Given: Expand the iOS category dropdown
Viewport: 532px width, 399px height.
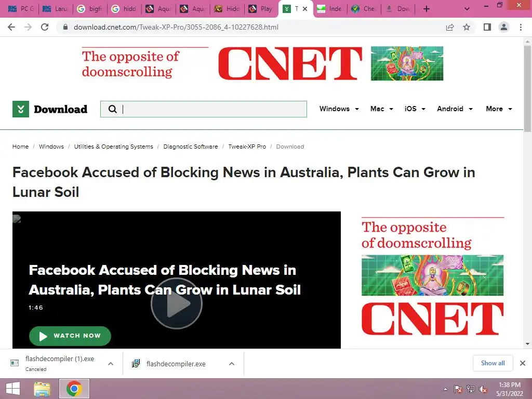Looking at the screenshot, I should [x=415, y=109].
